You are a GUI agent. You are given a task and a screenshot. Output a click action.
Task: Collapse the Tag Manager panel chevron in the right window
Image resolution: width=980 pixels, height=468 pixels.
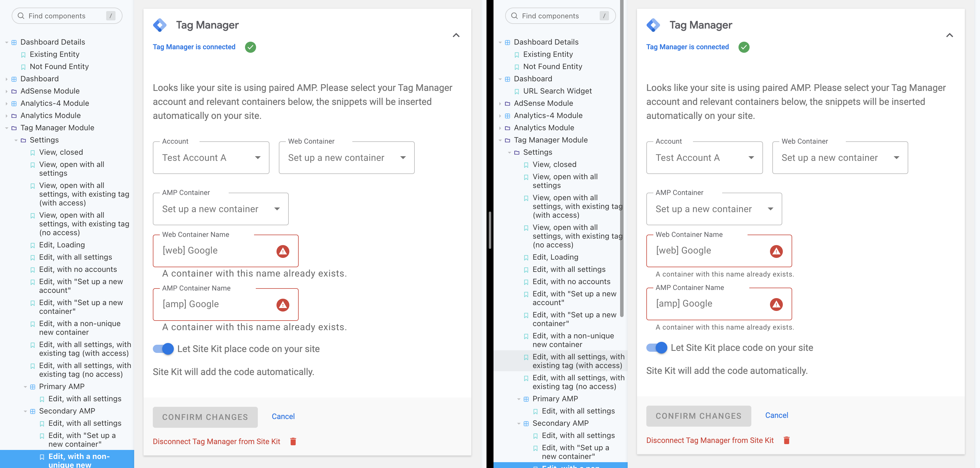(x=950, y=35)
